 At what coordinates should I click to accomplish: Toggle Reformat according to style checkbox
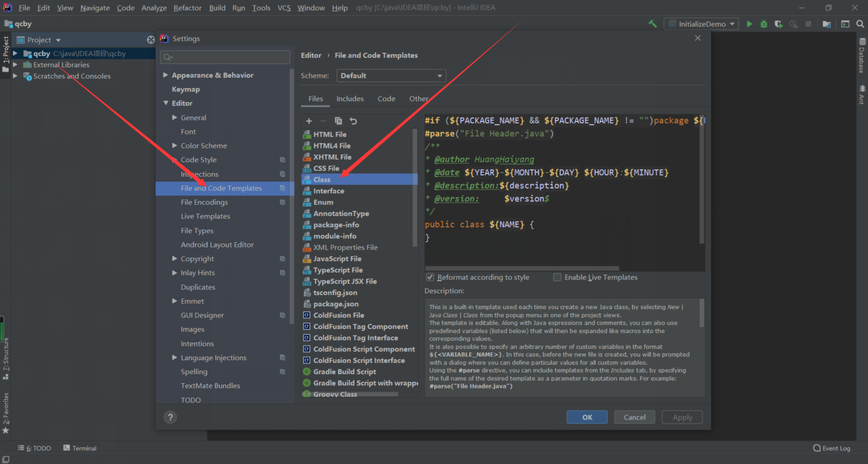[430, 277]
